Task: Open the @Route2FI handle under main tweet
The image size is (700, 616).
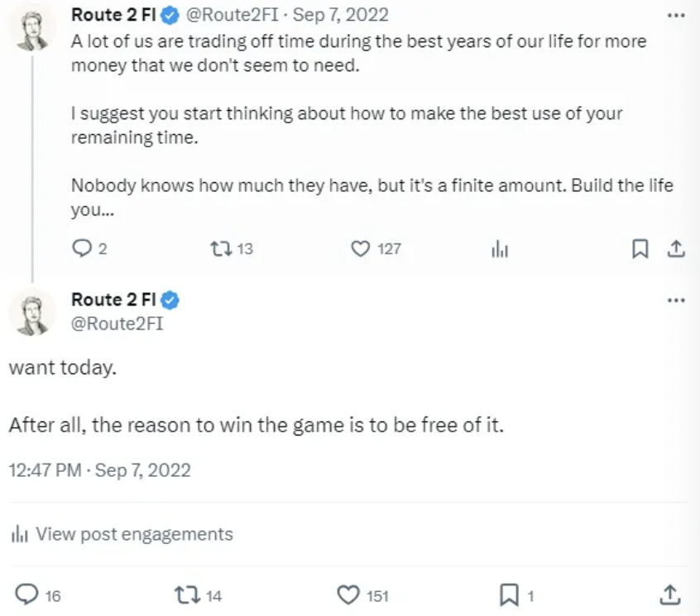Action: click(117, 324)
